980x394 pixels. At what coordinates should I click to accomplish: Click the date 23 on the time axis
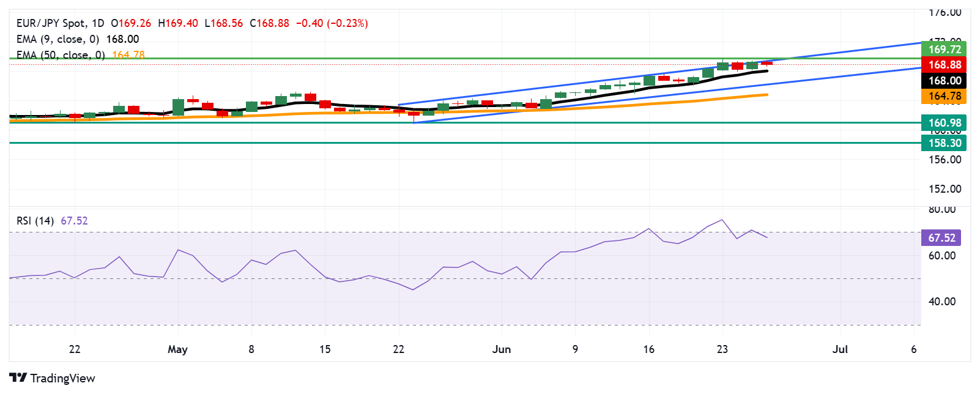[722, 349]
